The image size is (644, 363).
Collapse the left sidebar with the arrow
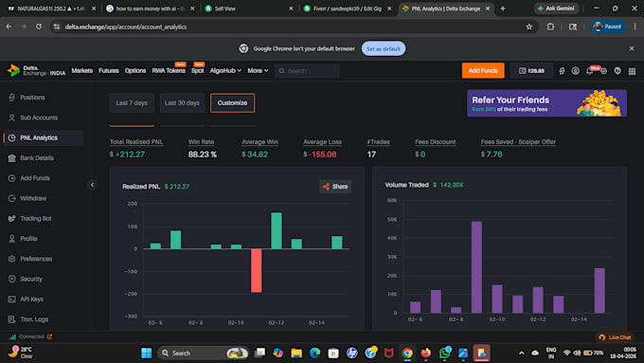click(92, 185)
